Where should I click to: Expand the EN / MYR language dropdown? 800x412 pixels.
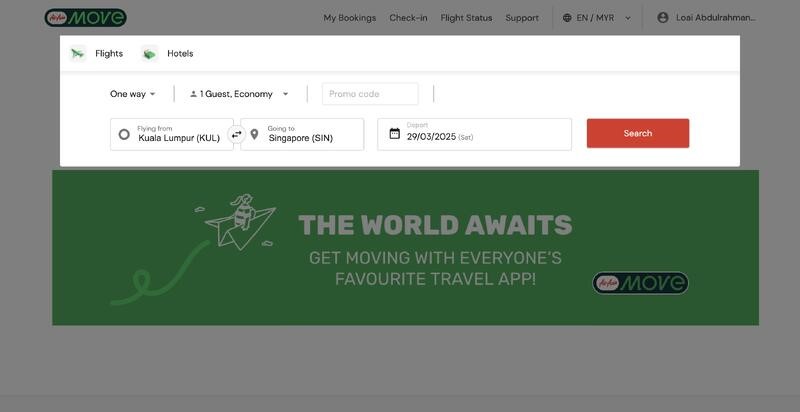597,18
